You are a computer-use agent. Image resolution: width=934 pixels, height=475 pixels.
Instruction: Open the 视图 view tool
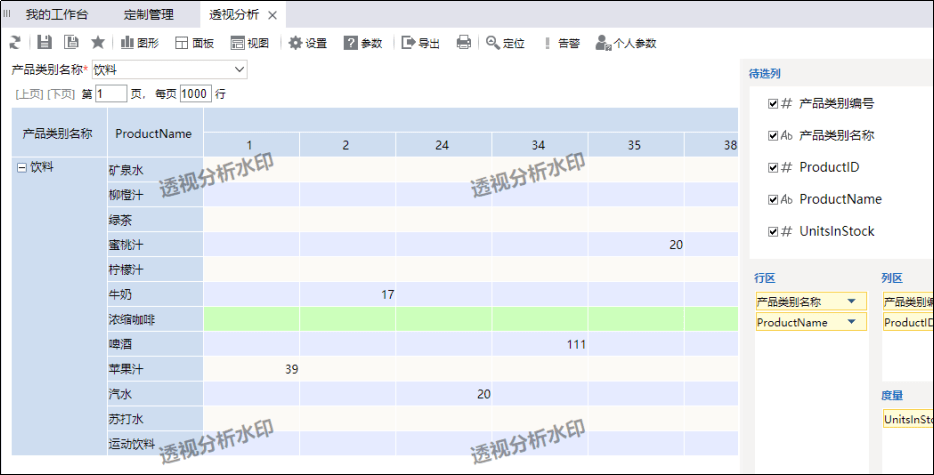click(250, 43)
